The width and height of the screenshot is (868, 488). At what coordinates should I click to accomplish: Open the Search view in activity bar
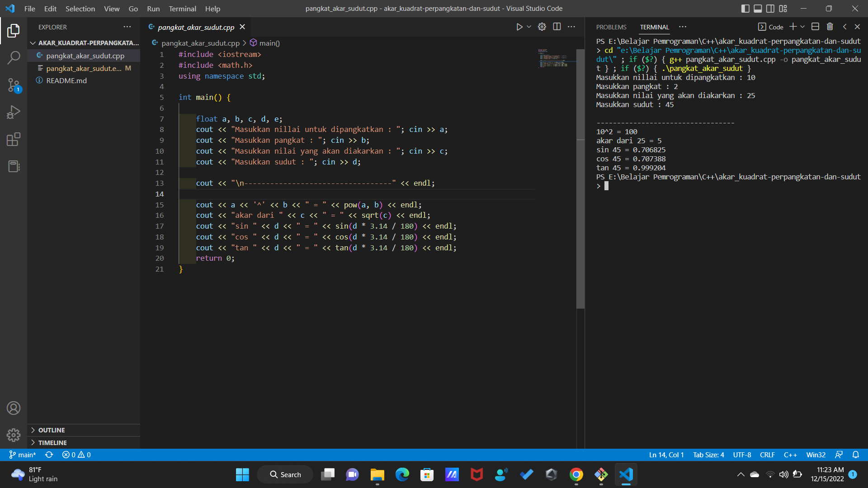click(x=14, y=57)
